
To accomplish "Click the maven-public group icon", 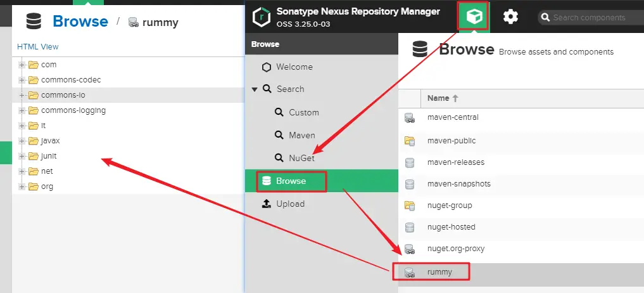I will coord(410,141).
